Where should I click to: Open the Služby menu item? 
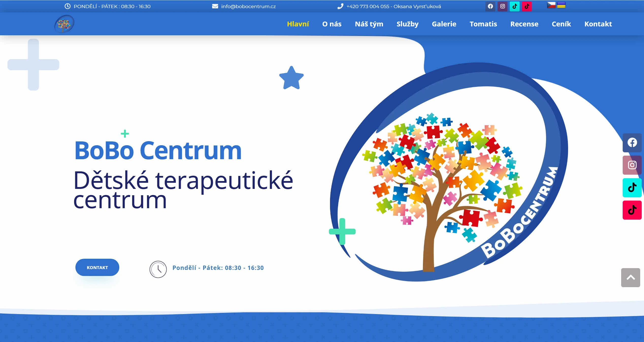pyautogui.click(x=408, y=24)
